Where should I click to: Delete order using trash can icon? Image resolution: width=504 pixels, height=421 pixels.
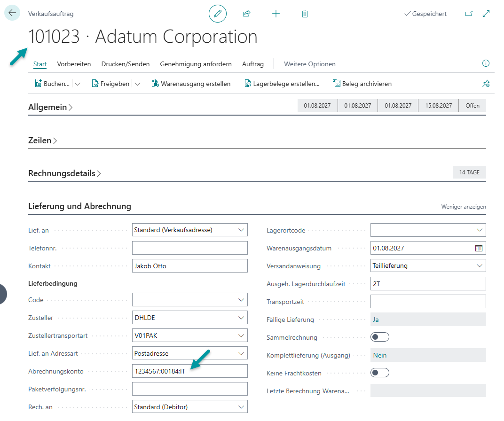coord(305,14)
